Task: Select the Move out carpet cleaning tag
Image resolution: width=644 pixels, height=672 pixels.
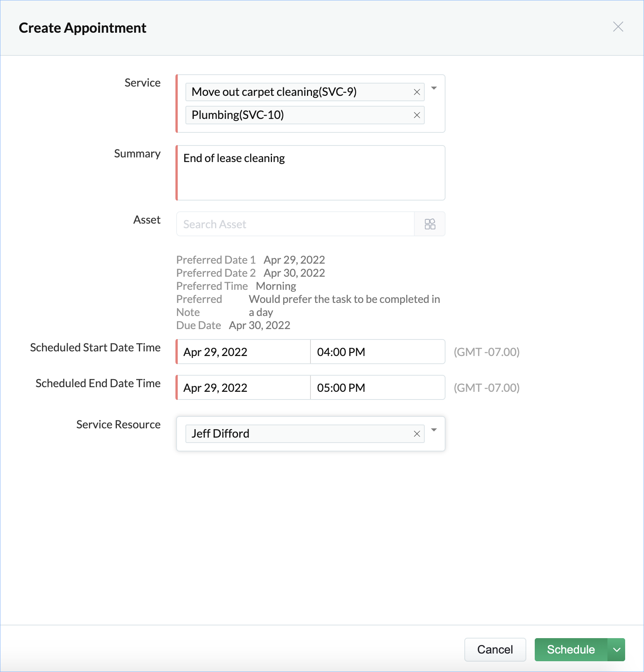Action: (x=274, y=92)
